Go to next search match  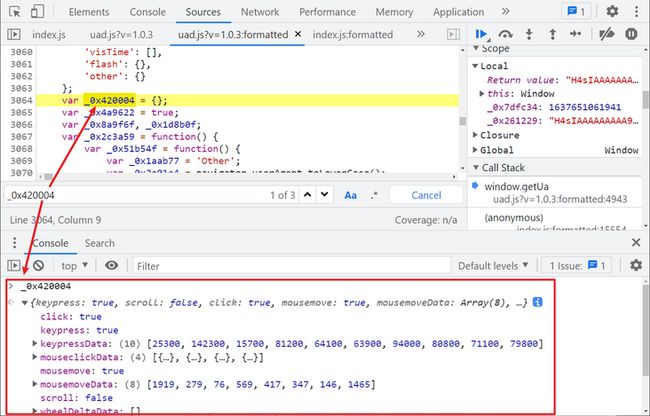pos(325,195)
